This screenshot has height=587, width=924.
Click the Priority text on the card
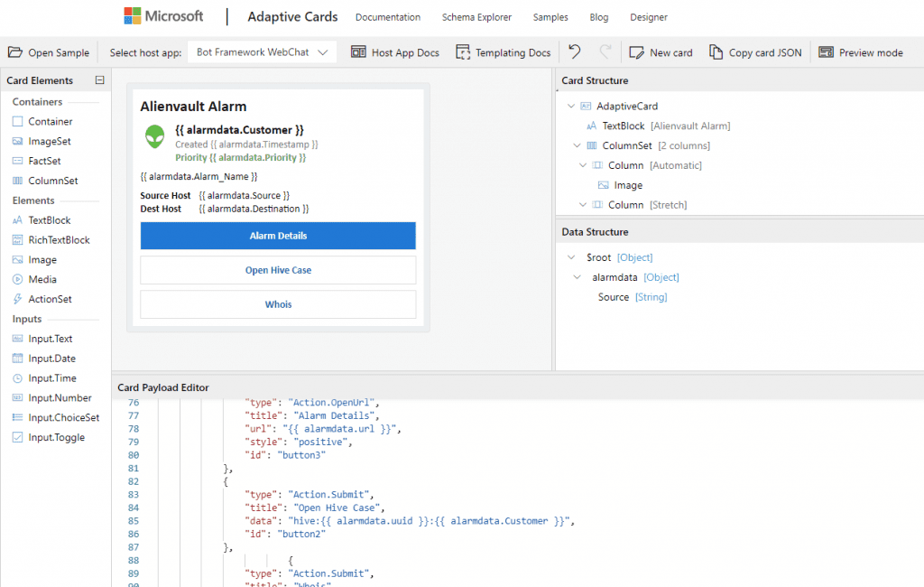pos(240,157)
